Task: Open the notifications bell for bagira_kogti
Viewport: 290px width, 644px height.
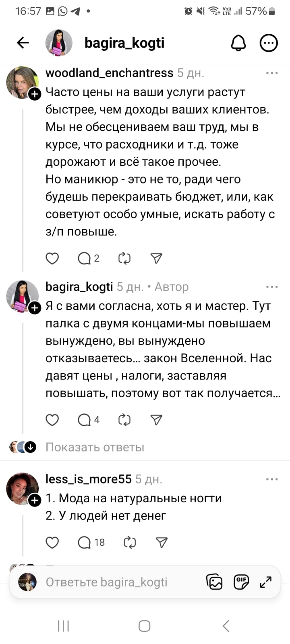Action: click(238, 43)
